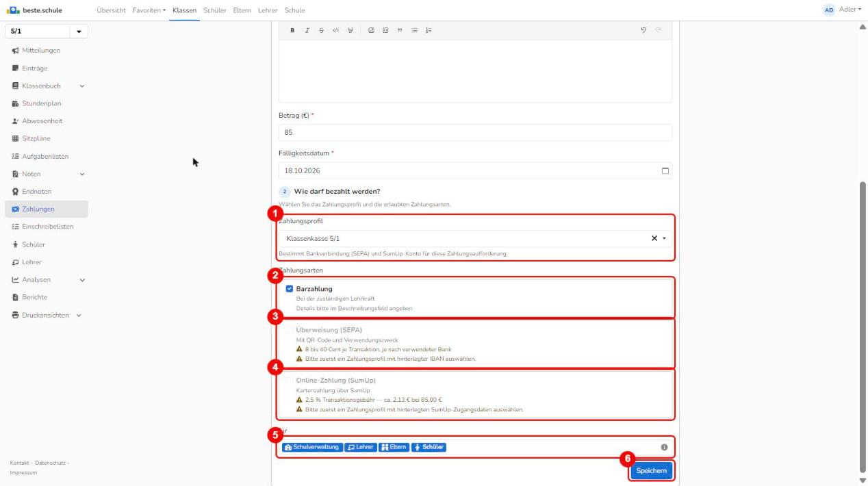Image resolution: width=868 pixels, height=486 pixels.
Task: Insert inline code with the code icon
Action: click(x=335, y=31)
